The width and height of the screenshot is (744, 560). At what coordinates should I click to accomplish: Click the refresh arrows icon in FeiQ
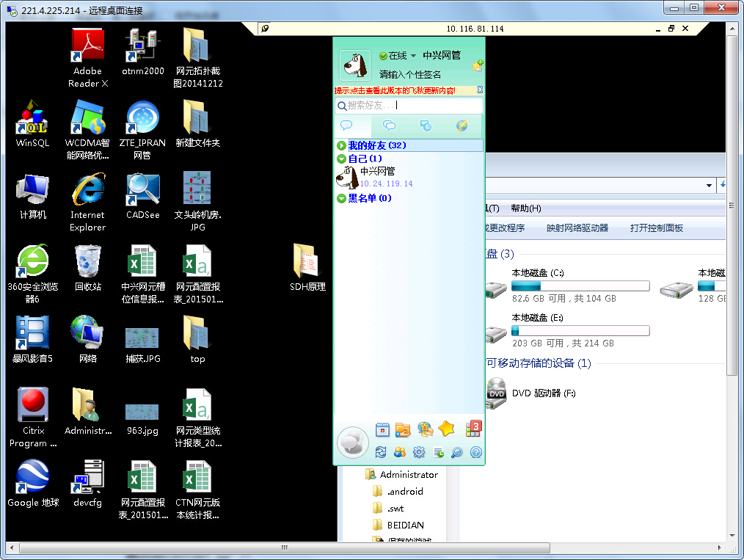click(381, 452)
